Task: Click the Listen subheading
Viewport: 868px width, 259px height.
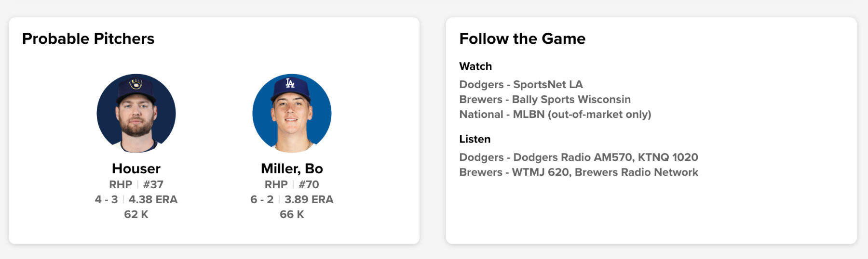Action: coord(475,139)
